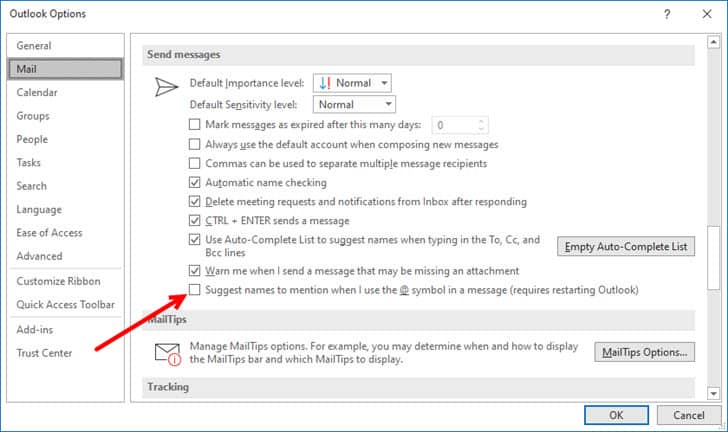Open the Language category

(65, 209)
